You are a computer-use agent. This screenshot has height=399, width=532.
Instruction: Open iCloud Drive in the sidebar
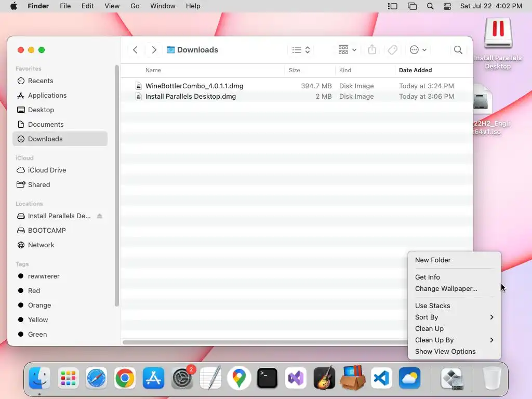60,170
